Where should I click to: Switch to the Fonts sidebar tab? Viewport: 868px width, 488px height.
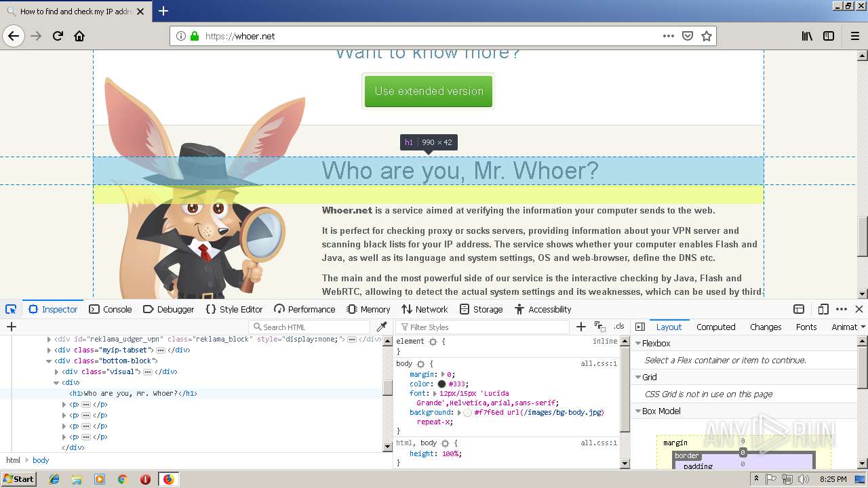coord(806,327)
